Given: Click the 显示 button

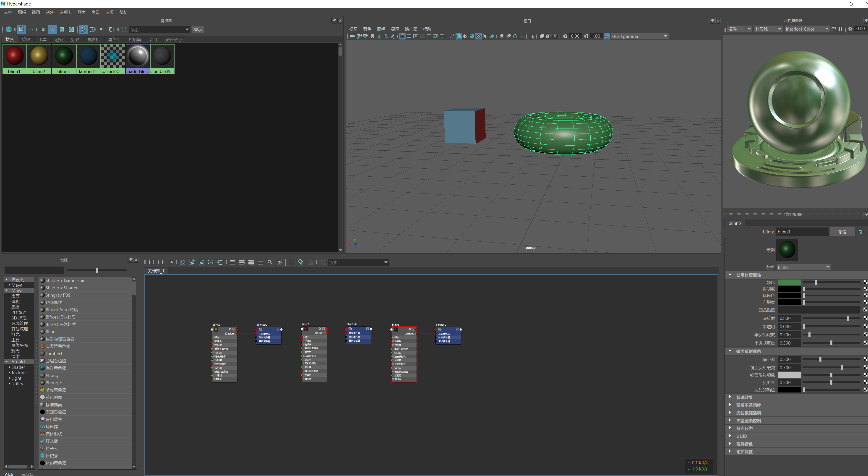Looking at the screenshot, I should tap(198, 29).
